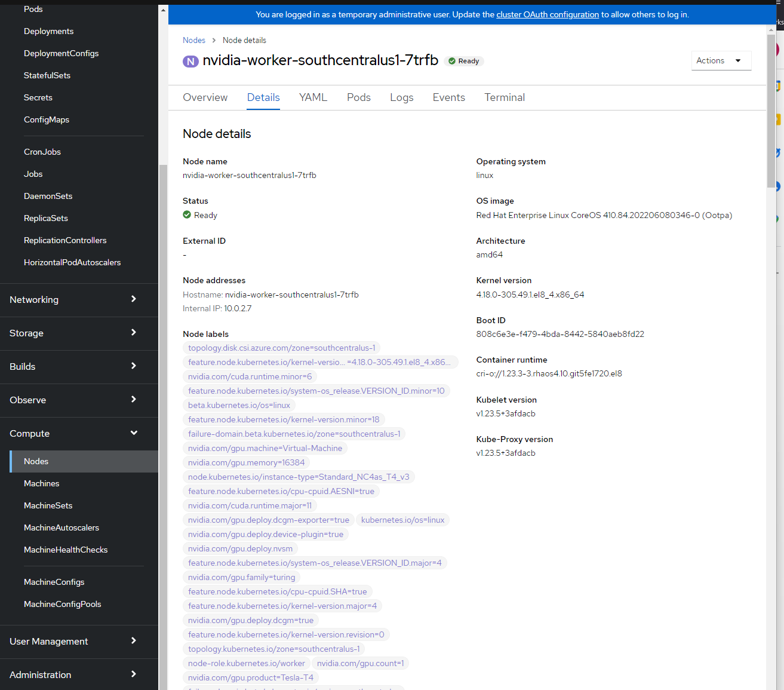Select the nvidia.com/gpu.product=Tesla-T4 label
Image resolution: width=784 pixels, height=690 pixels.
251,677
